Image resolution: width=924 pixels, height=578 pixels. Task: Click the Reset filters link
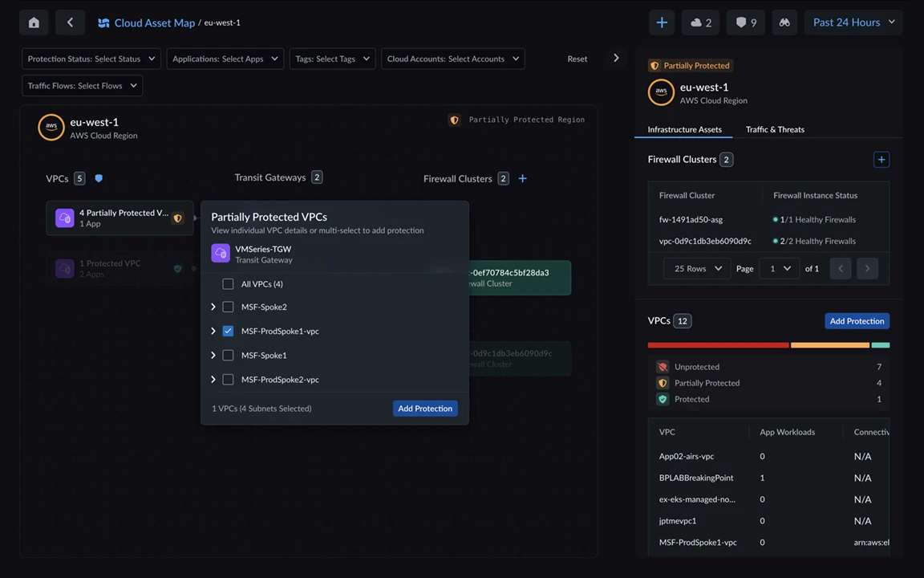click(577, 58)
